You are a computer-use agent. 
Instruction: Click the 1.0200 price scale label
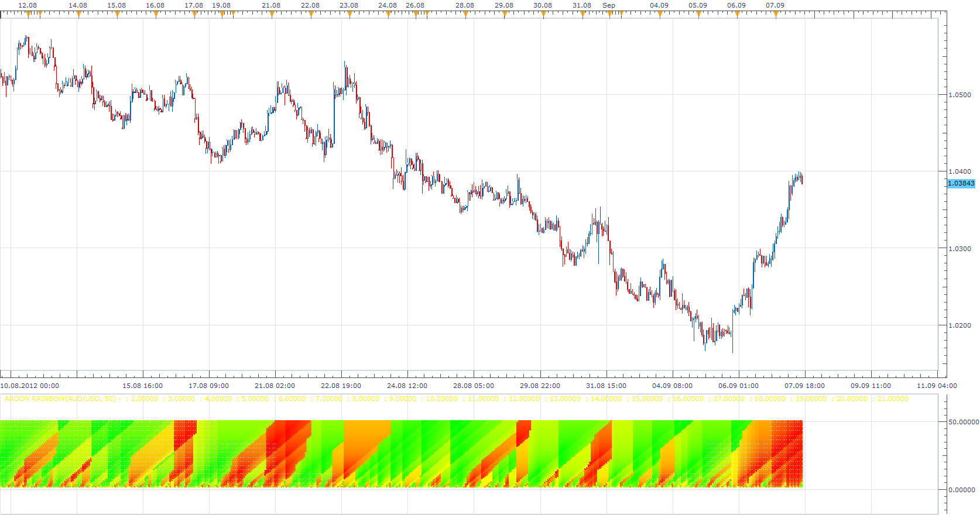point(960,325)
